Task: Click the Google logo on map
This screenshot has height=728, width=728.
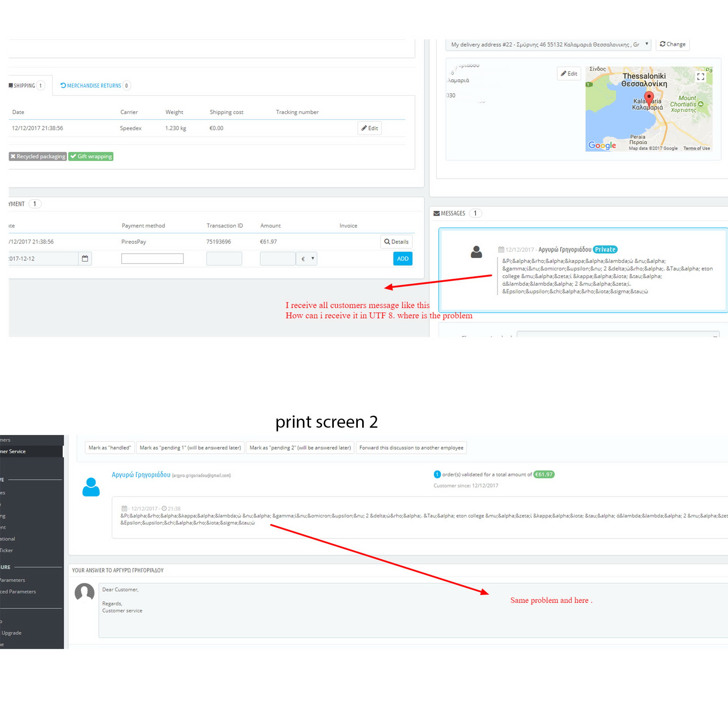Action: (x=602, y=146)
